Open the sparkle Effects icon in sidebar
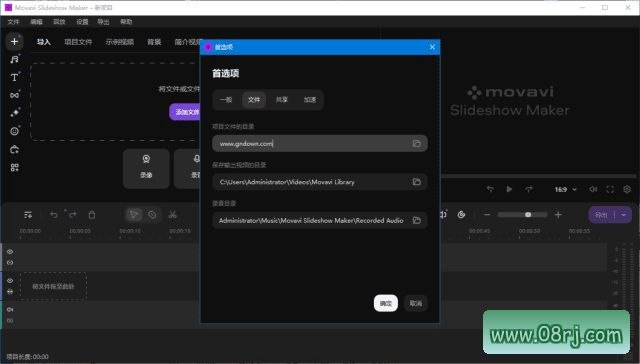This screenshot has height=364, width=640. pos(14,113)
